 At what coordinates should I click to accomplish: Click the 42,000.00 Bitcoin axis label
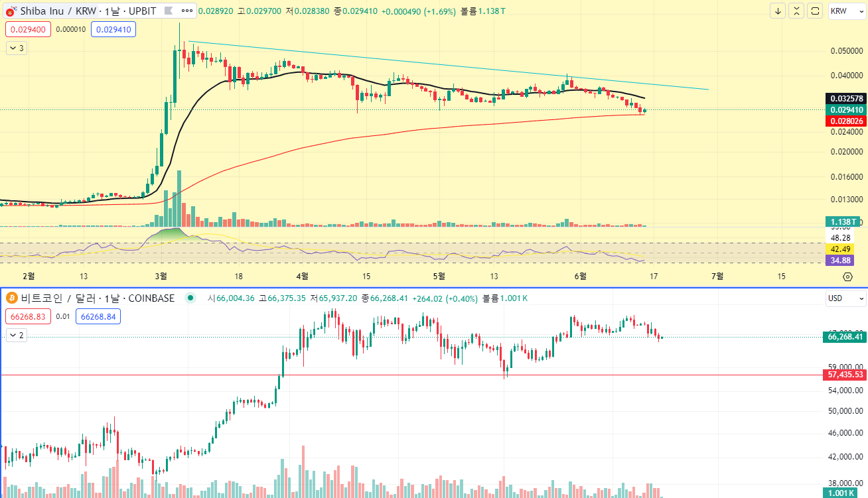pyautogui.click(x=845, y=457)
